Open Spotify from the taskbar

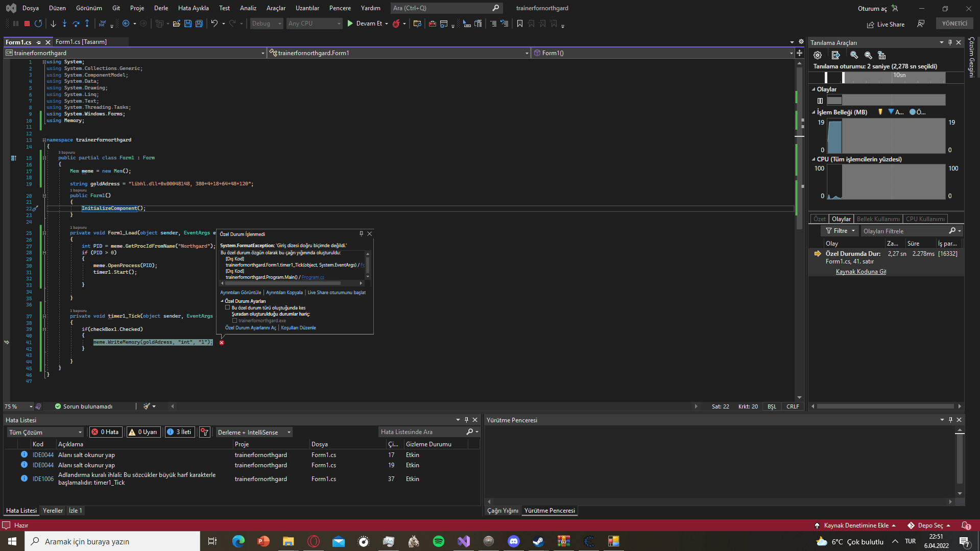coord(439,541)
